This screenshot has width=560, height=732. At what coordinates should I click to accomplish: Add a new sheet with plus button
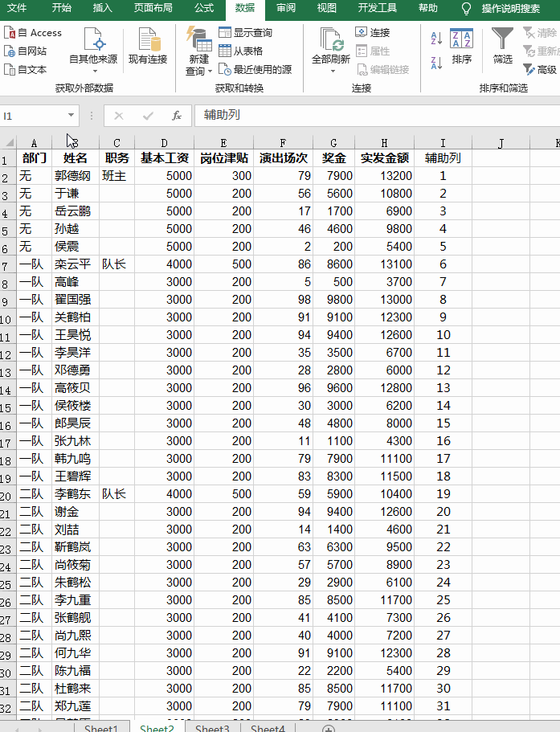coord(329,728)
